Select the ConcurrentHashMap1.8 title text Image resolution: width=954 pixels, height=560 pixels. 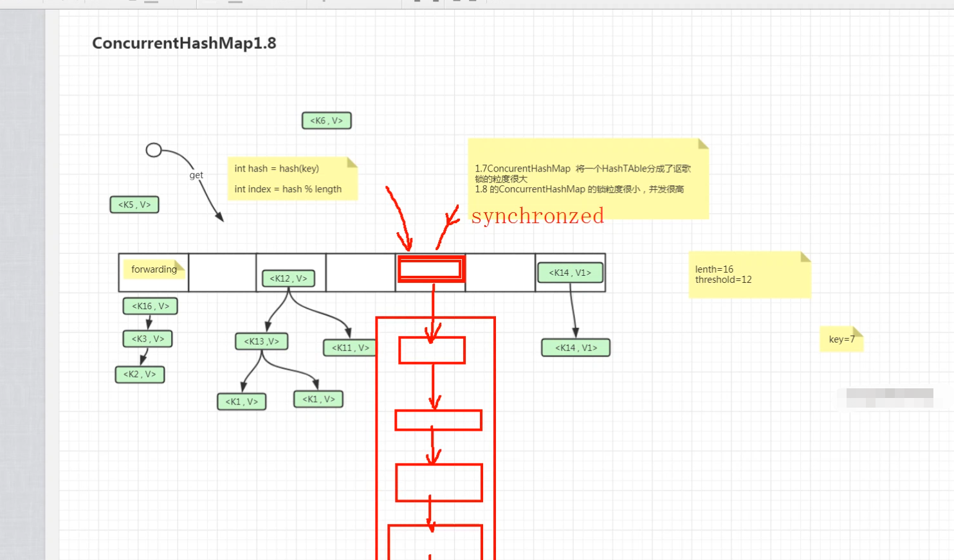pyautogui.click(x=184, y=43)
